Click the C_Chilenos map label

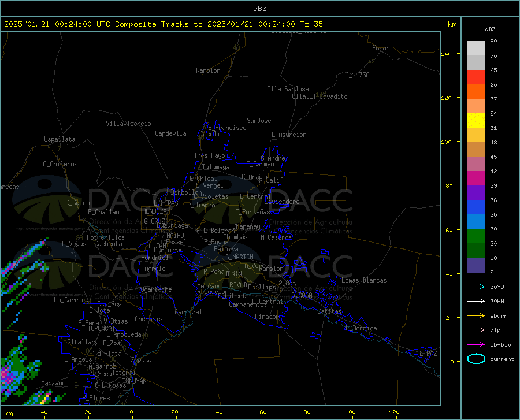(x=60, y=164)
